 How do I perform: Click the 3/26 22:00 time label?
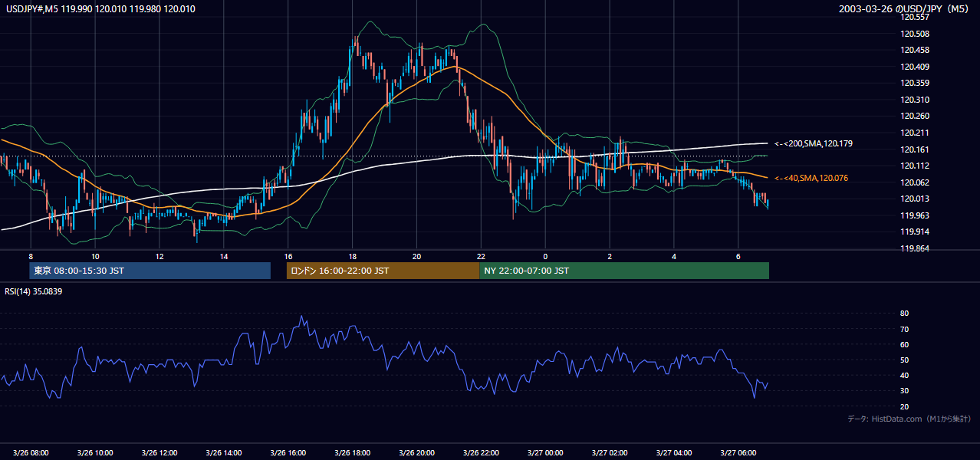(x=481, y=453)
